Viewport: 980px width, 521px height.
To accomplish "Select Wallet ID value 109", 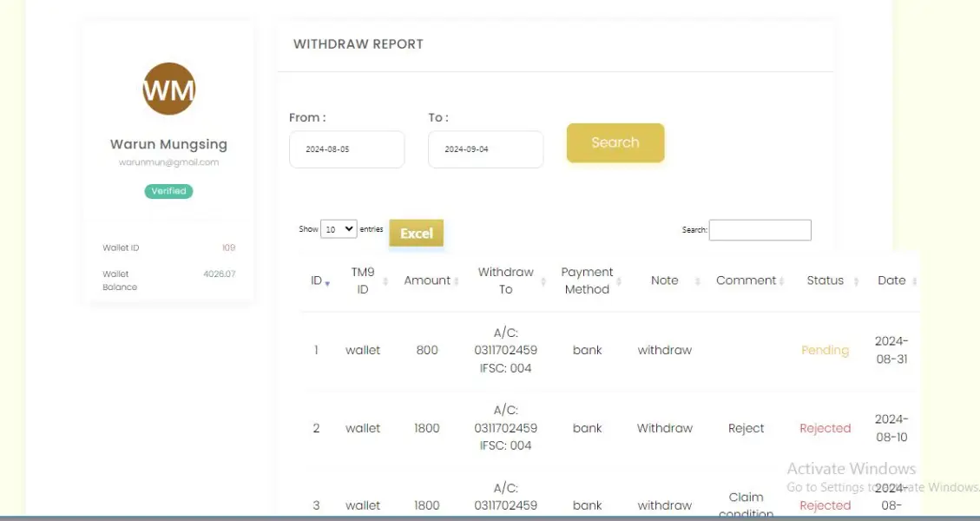I will pos(229,247).
